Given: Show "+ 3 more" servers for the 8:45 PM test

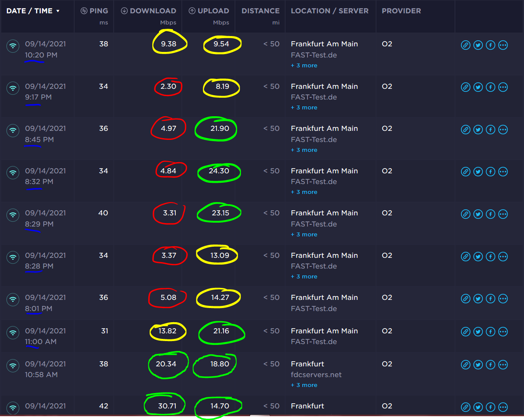Looking at the screenshot, I should click(304, 150).
